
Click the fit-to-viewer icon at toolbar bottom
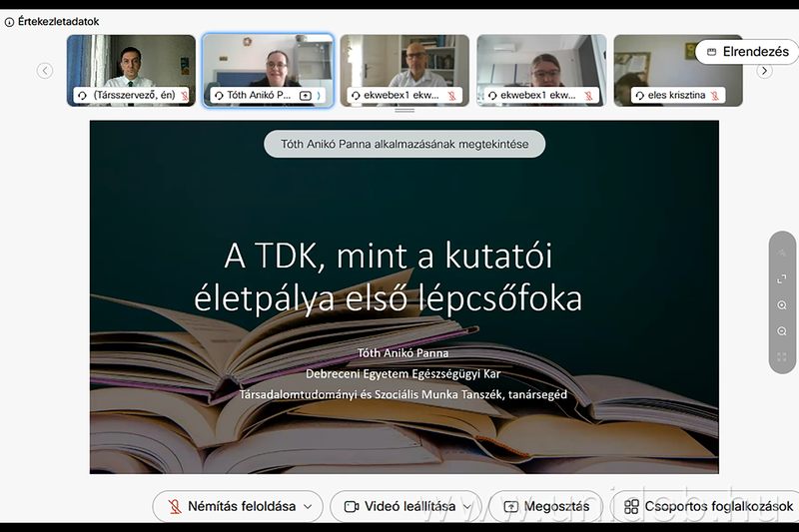point(782,356)
